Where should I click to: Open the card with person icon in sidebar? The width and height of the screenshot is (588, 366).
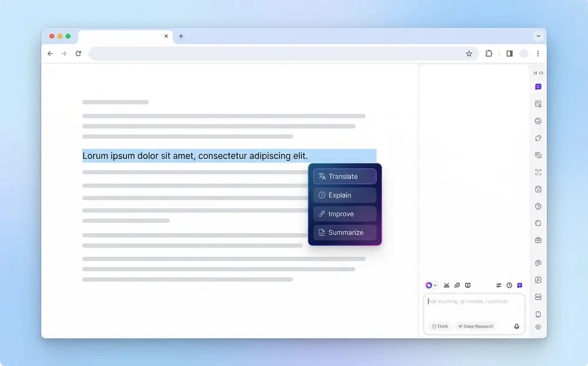(538, 104)
